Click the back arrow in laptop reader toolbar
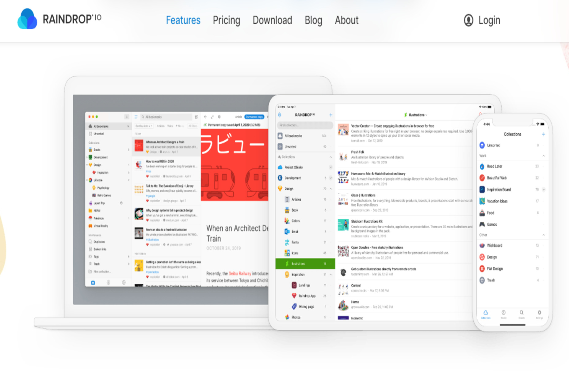Screen dimensions: 569x392 (205, 117)
